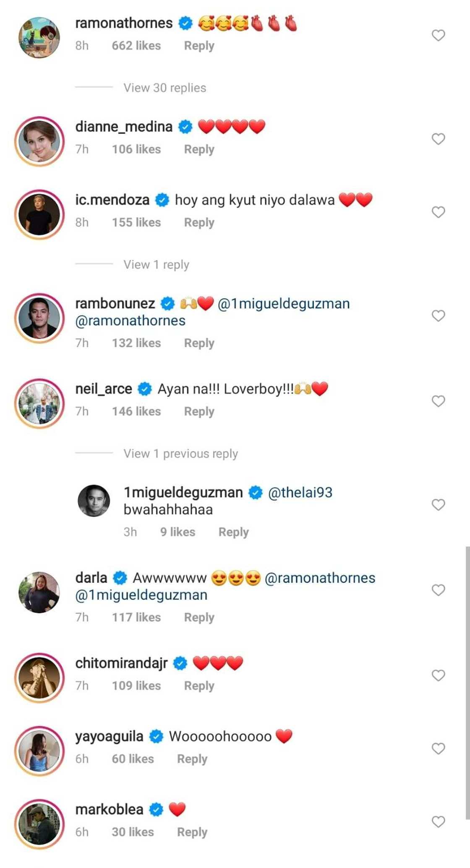This screenshot has width=470, height=868.
Task: Like dianne_medina's comment with heart icon
Action: [438, 139]
